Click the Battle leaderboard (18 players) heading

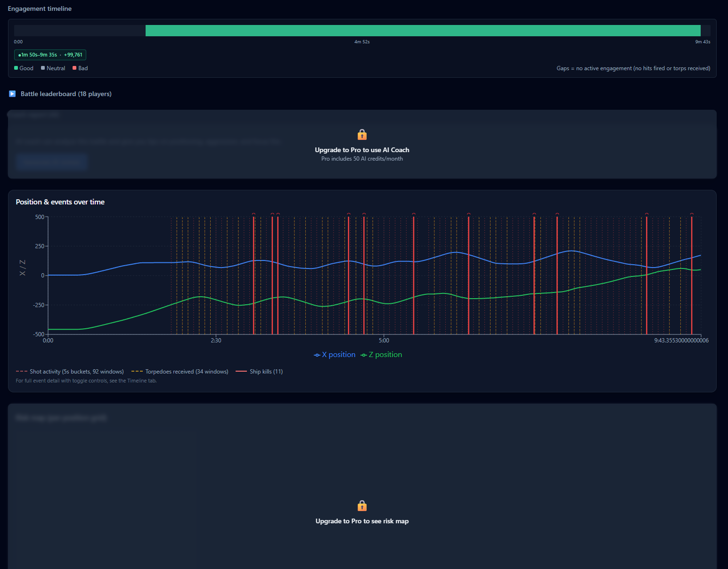pyautogui.click(x=66, y=94)
